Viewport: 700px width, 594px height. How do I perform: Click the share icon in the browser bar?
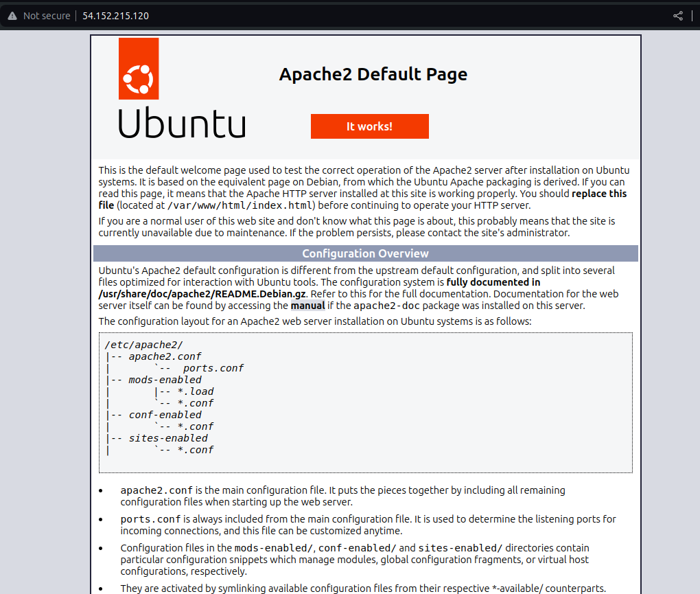(x=677, y=15)
